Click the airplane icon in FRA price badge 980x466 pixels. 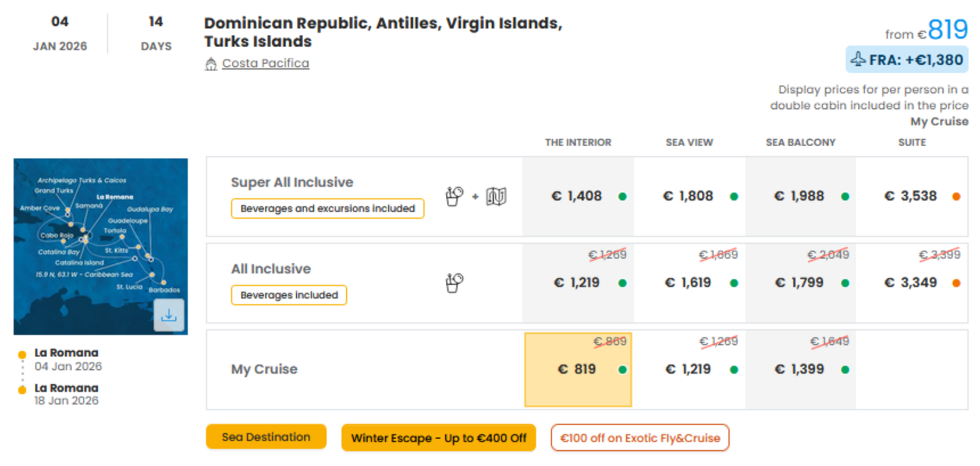(858, 59)
